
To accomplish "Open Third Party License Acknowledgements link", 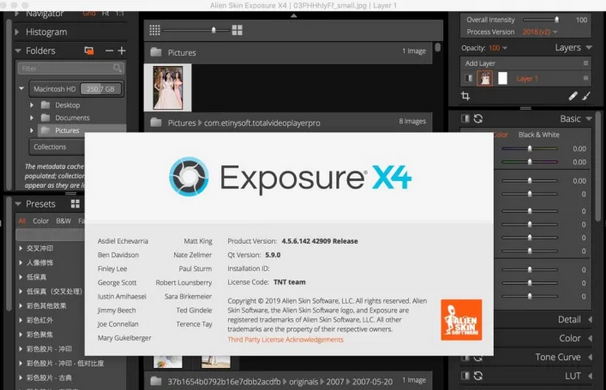I will coord(285,339).
